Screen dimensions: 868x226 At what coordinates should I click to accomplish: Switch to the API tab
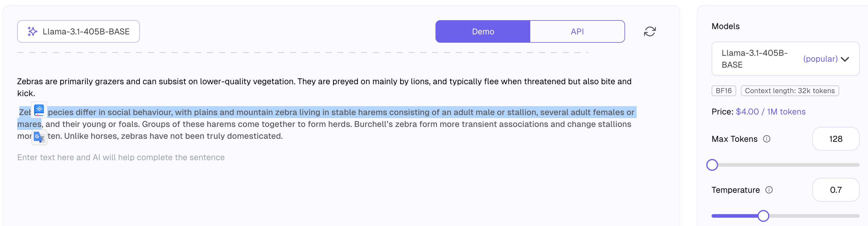(577, 31)
